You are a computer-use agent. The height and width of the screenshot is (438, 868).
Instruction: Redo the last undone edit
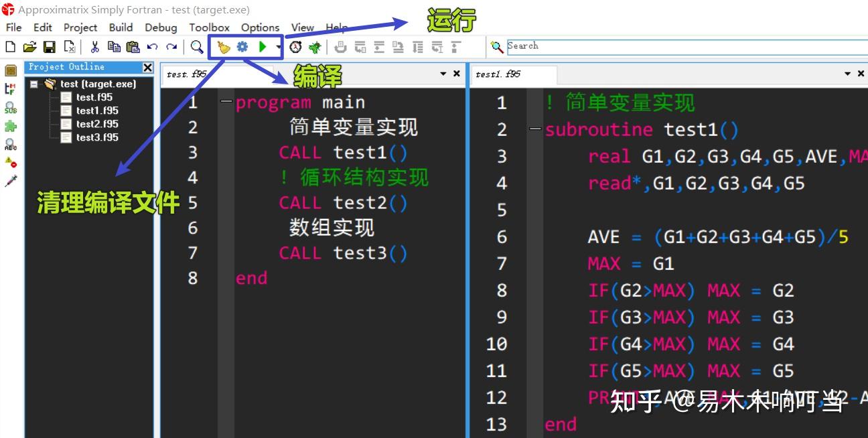[172, 47]
